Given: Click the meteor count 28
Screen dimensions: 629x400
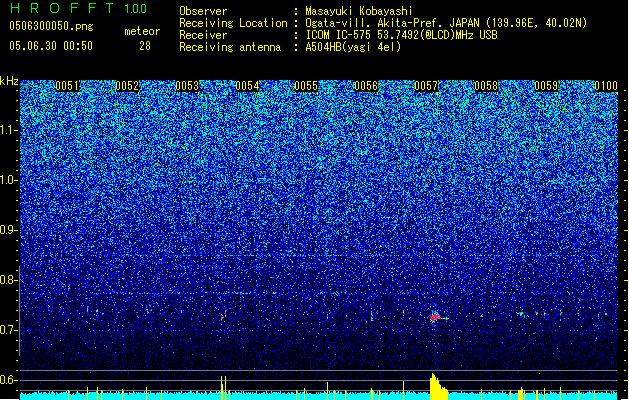Looking at the screenshot, I should (x=145, y=46).
